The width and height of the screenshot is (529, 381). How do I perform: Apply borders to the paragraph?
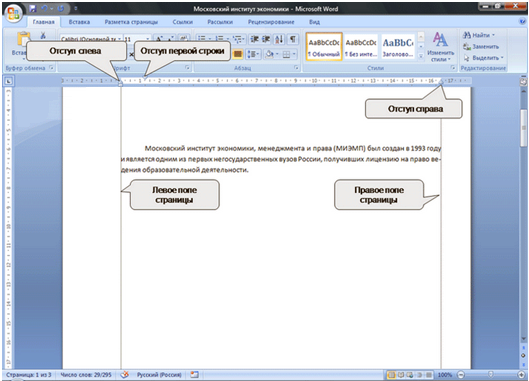coord(286,54)
